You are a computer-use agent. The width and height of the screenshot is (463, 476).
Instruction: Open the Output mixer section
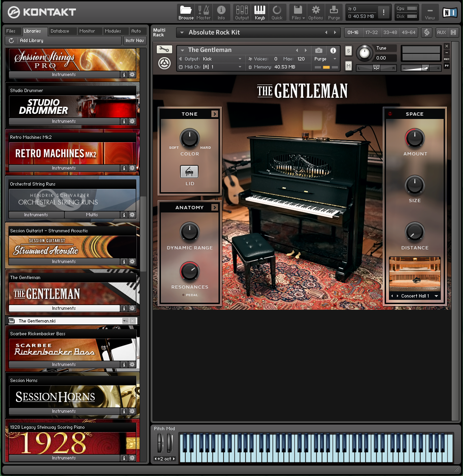tap(242, 13)
